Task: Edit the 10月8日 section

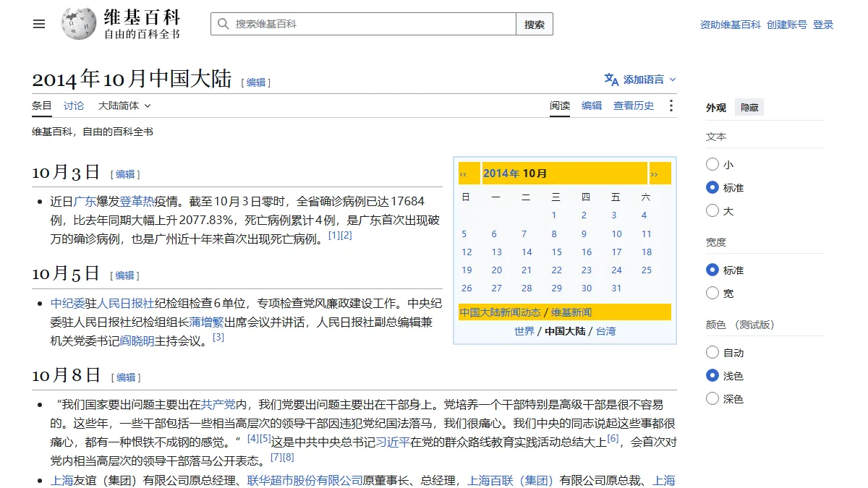Action: (x=126, y=377)
